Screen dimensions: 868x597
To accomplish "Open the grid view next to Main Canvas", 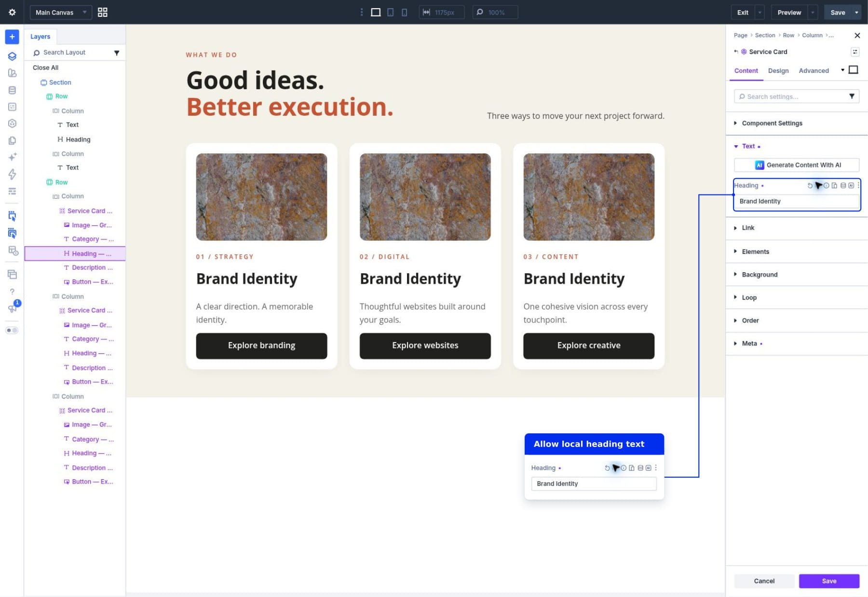I will [103, 12].
